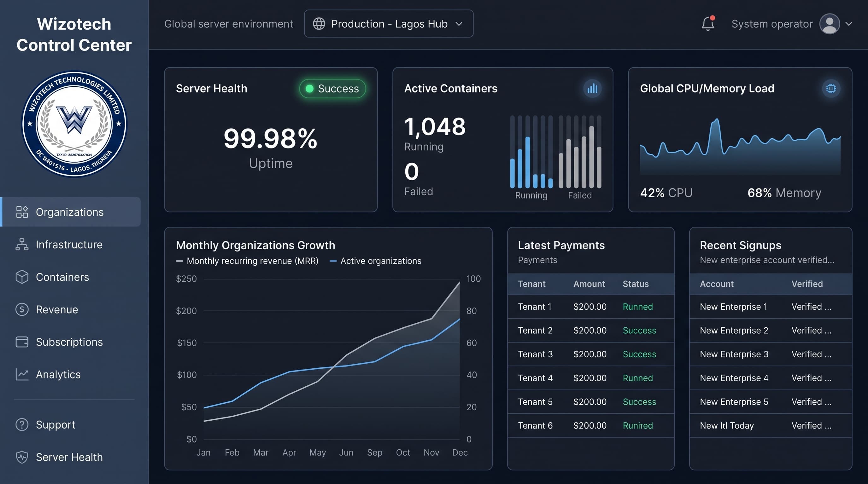The height and width of the screenshot is (484, 868).
Task: Click the globe icon in environment selector
Action: 319,24
